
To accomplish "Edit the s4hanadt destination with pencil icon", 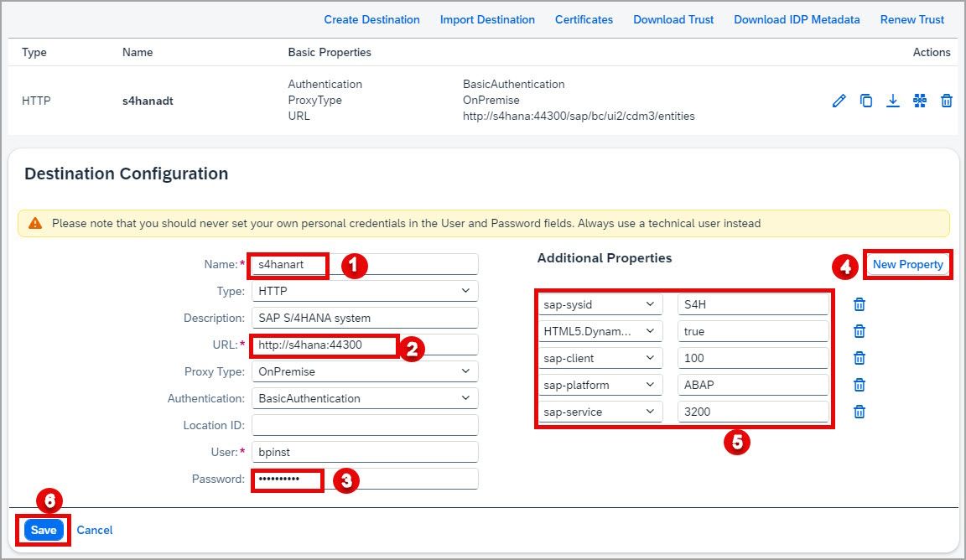I will click(x=839, y=101).
